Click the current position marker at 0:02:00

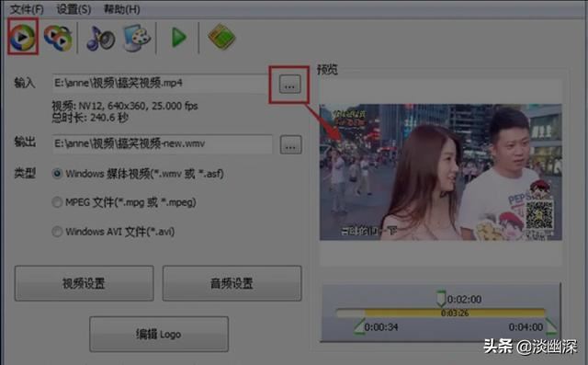441,298
